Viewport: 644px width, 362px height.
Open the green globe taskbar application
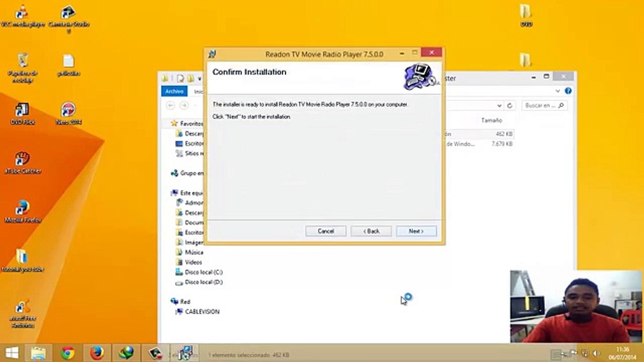click(126, 353)
